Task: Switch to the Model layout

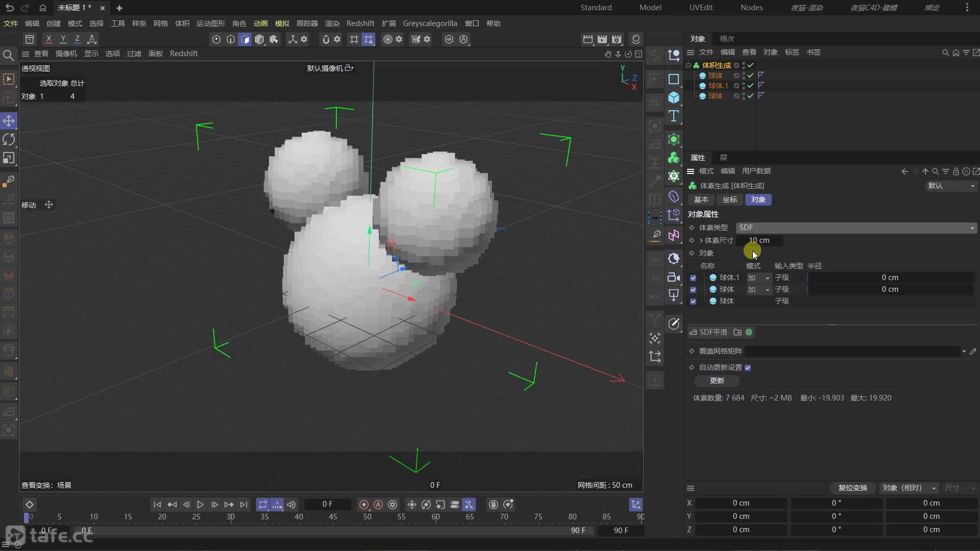Action: [650, 8]
